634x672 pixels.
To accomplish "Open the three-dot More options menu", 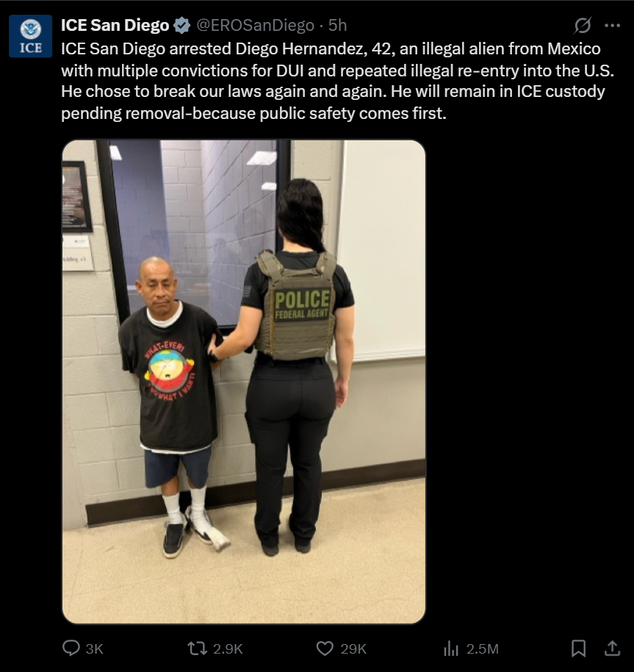I will pyautogui.click(x=612, y=25).
